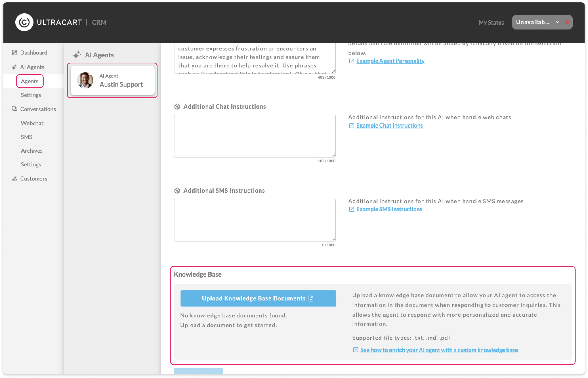Click the AI Agents sparkle icon in sidebar
Viewport: 588px width, 378px height.
pos(15,67)
